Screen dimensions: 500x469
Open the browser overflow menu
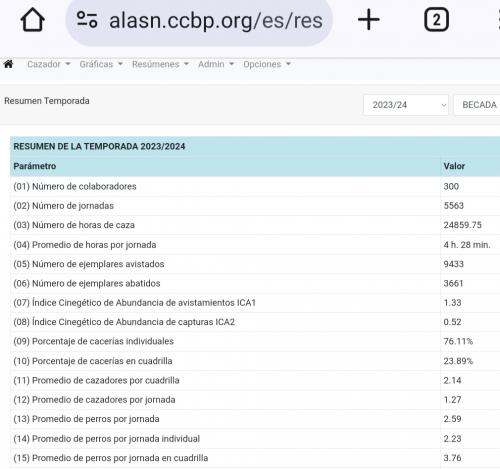[498, 20]
